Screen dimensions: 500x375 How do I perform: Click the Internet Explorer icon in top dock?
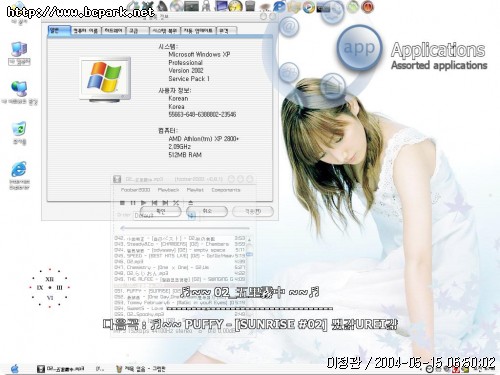click(279, 6)
